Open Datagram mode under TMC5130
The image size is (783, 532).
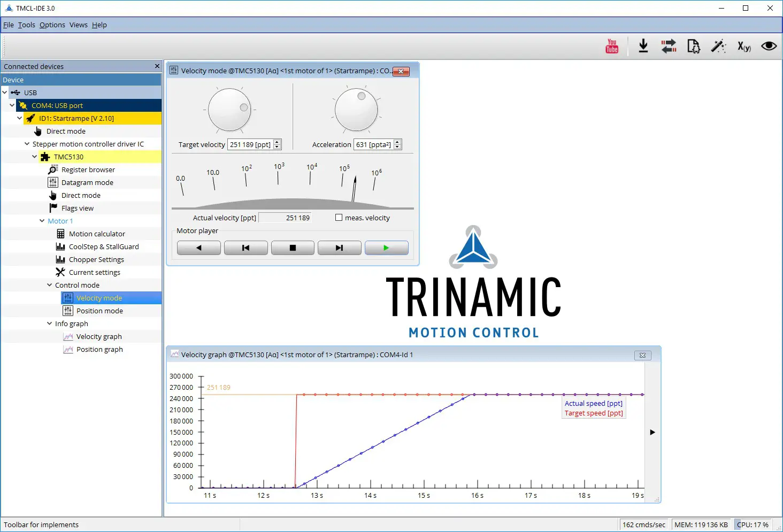[87, 182]
